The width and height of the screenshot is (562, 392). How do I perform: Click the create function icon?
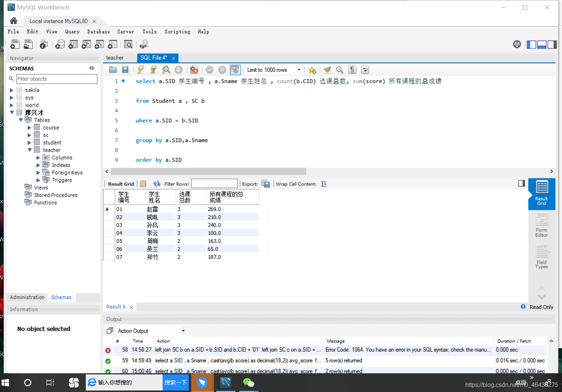(112, 44)
